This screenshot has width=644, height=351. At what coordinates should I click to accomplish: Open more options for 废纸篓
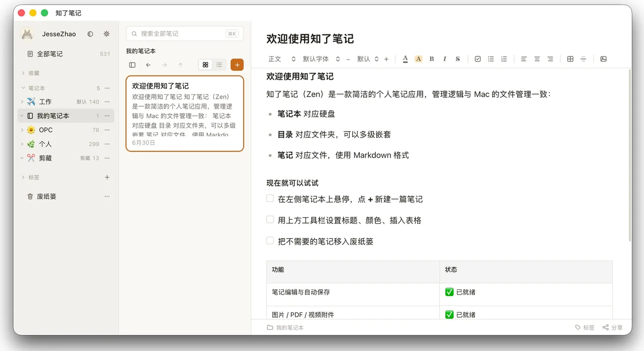(107, 196)
